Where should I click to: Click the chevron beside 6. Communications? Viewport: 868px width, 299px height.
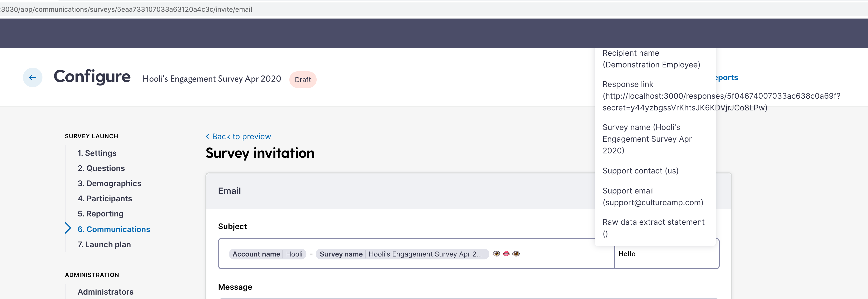[68, 228]
